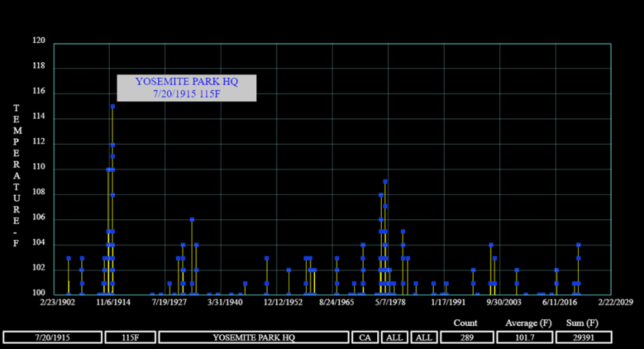The height and width of the screenshot is (349, 644).
Task: Select the rightmost 104F data point
Action: pyautogui.click(x=578, y=245)
